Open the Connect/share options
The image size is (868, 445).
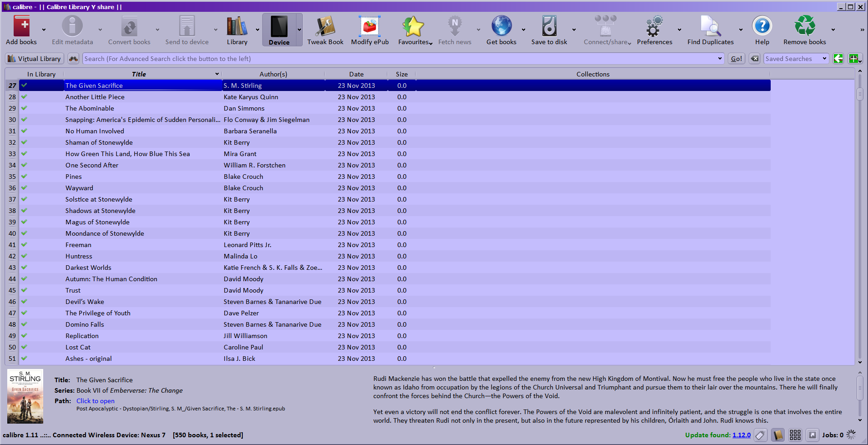pyautogui.click(x=605, y=26)
